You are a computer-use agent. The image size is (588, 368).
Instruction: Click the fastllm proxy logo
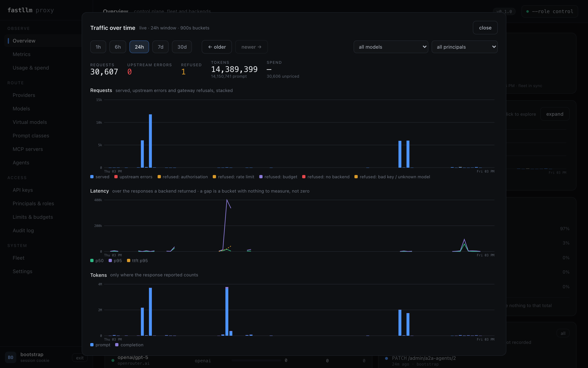pyautogui.click(x=31, y=10)
